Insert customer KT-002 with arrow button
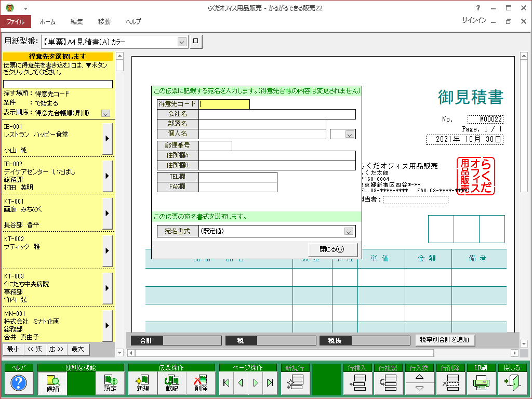The width and height of the screenshot is (532, 399). coord(107,251)
